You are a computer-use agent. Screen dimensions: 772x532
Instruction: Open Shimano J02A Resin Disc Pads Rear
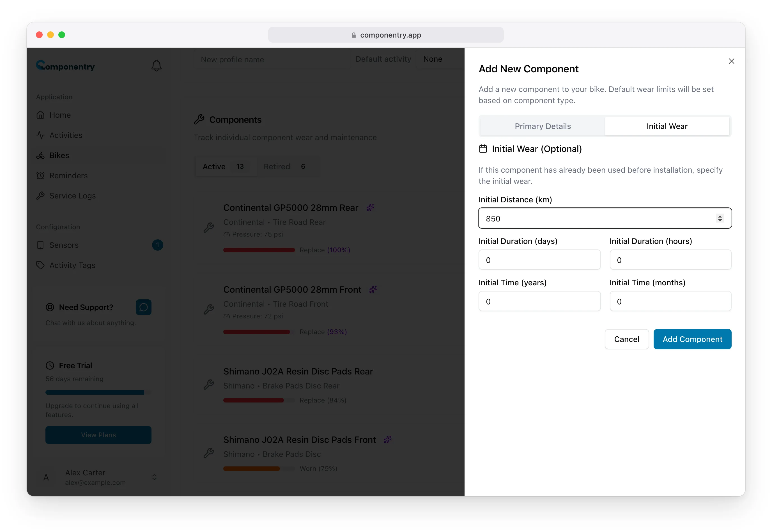298,371
